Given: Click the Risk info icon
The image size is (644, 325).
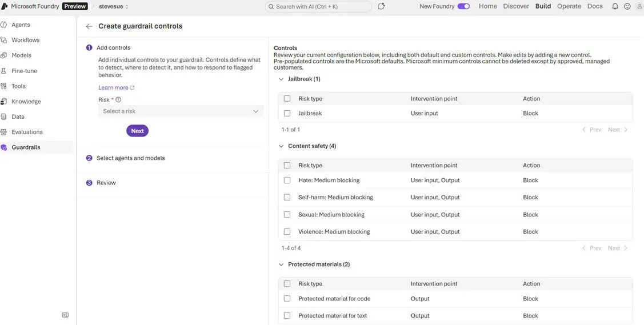Looking at the screenshot, I should [118, 100].
